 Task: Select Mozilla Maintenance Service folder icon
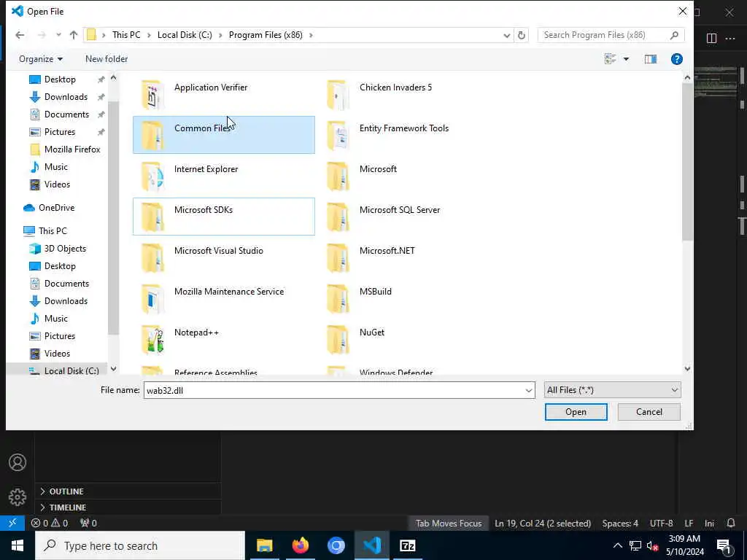tap(153, 298)
